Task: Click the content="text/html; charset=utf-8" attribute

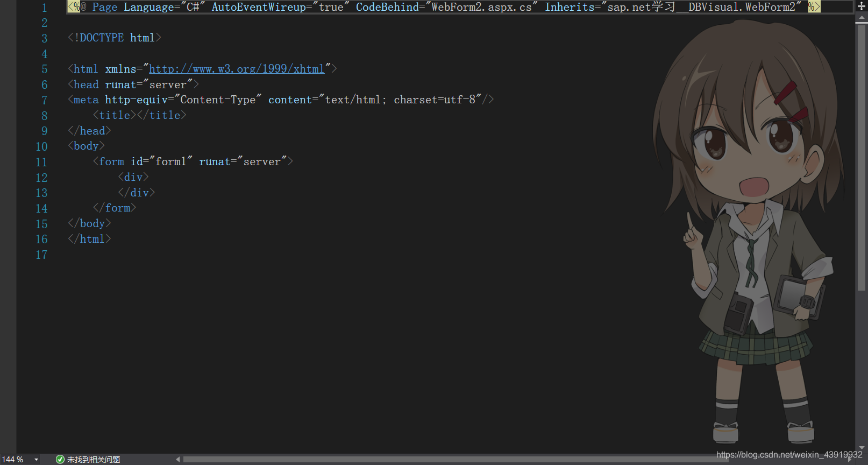Action: pos(375,100)
